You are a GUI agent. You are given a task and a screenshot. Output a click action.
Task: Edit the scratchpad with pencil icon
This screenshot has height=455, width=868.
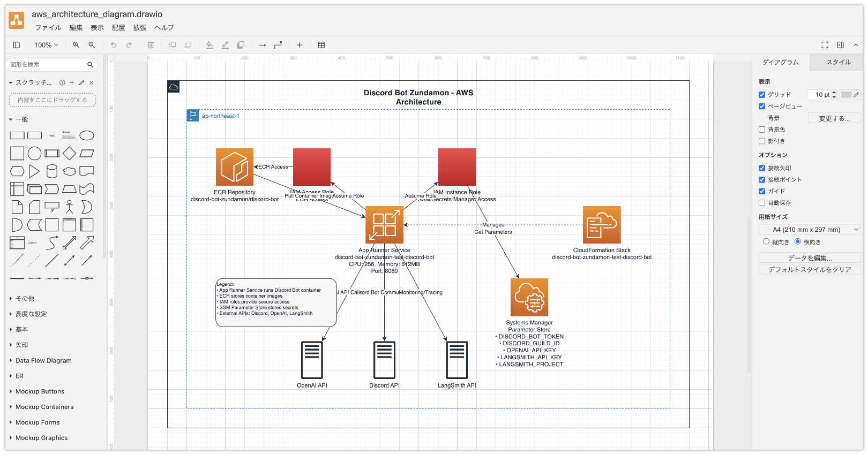[81, 82]
